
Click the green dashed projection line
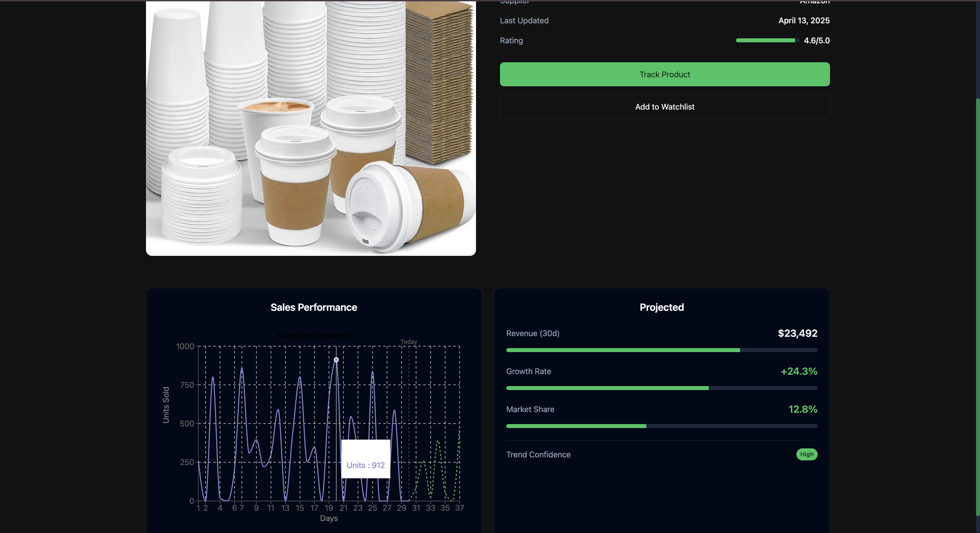pos(438,442)
